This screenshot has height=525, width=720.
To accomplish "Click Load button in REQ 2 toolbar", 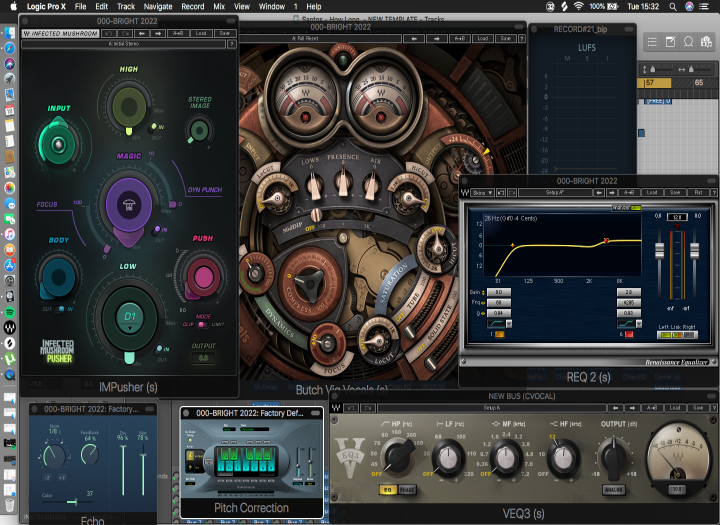I will click(652, 192).
